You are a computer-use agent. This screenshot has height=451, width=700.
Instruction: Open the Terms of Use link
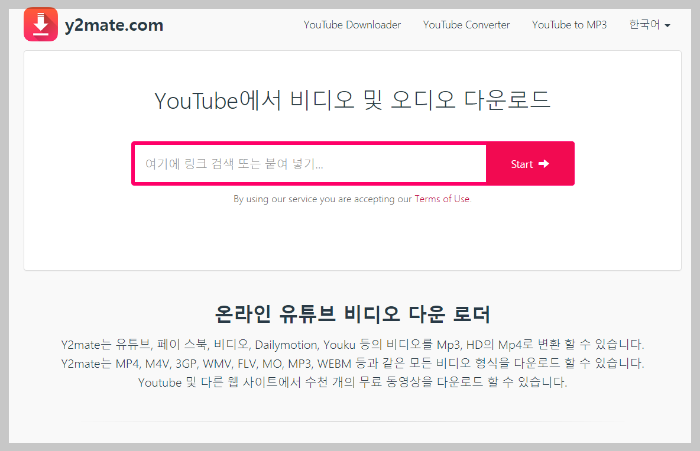tap(442, 199)
